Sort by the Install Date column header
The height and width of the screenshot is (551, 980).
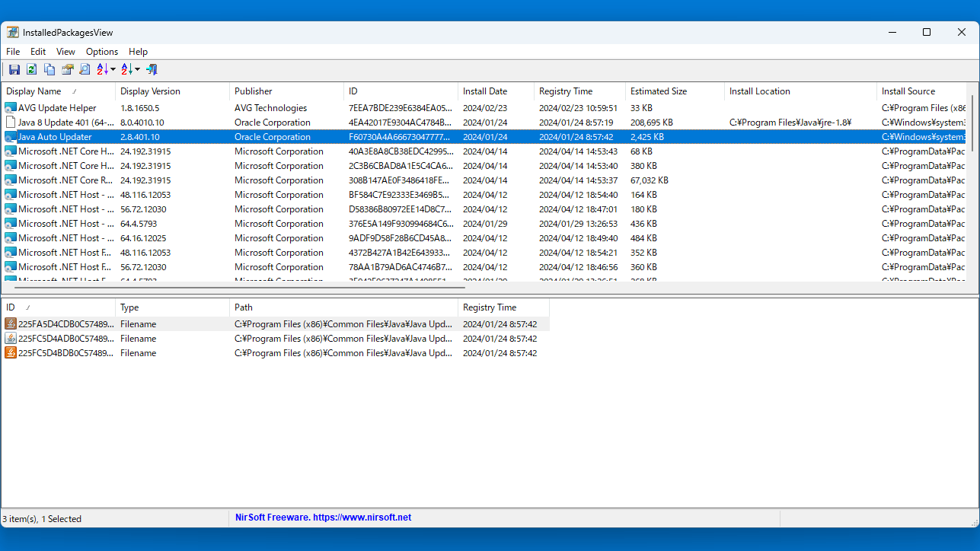pyautogui.click(x=496, y=91)
